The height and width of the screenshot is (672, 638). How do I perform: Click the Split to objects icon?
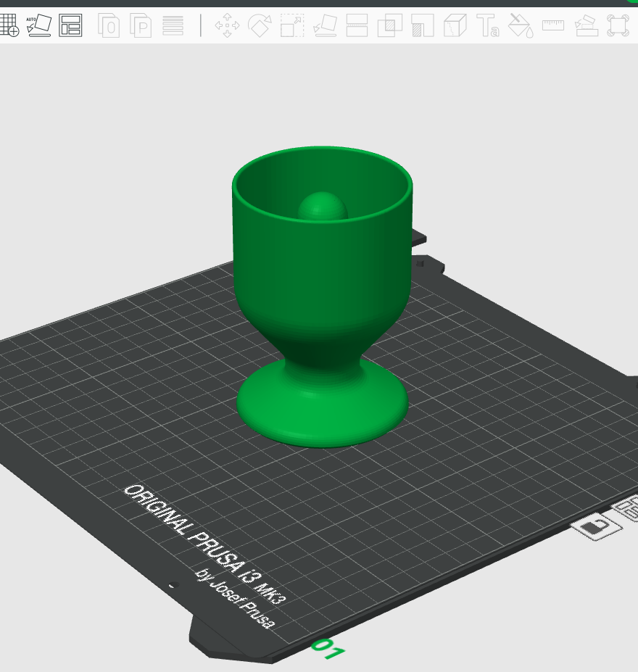click(109, 25)
